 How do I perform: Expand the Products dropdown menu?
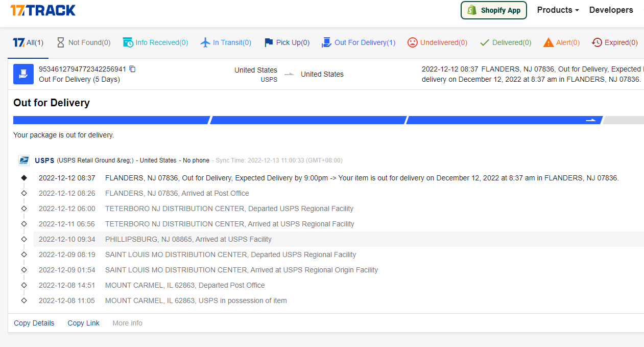558,10
